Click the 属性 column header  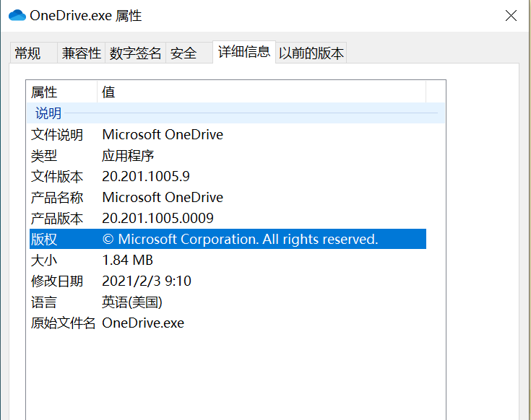tap(61, 92)
